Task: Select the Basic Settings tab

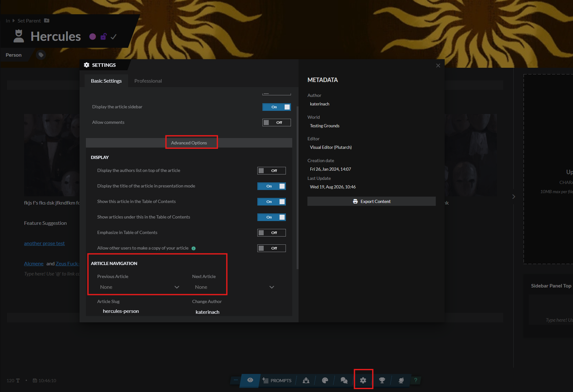Action: coord(106,81)
